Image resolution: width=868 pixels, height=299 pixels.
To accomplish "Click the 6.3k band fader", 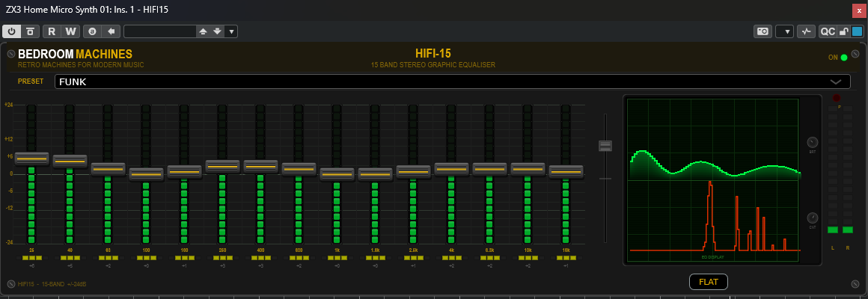I will coord(490,169).
